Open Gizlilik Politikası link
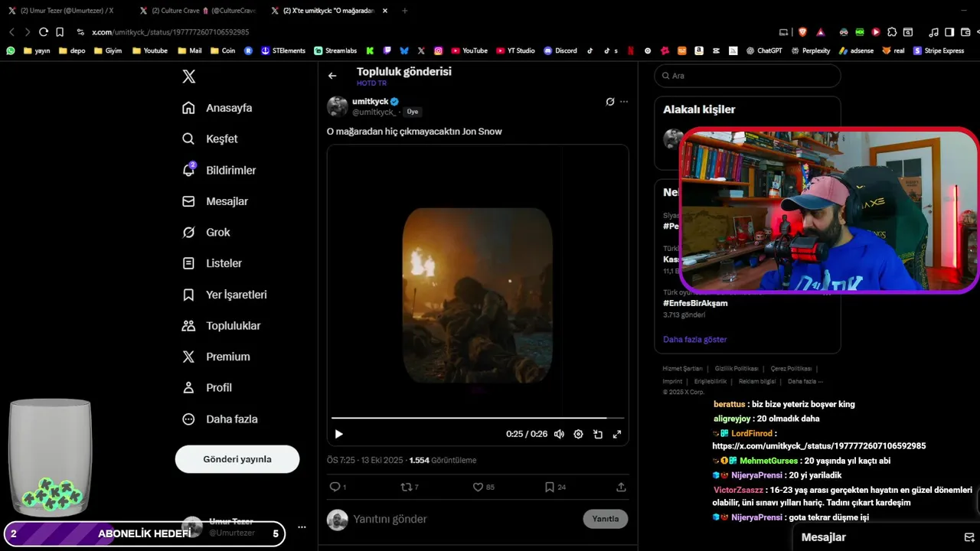980x551 pixels. (737, 369)
